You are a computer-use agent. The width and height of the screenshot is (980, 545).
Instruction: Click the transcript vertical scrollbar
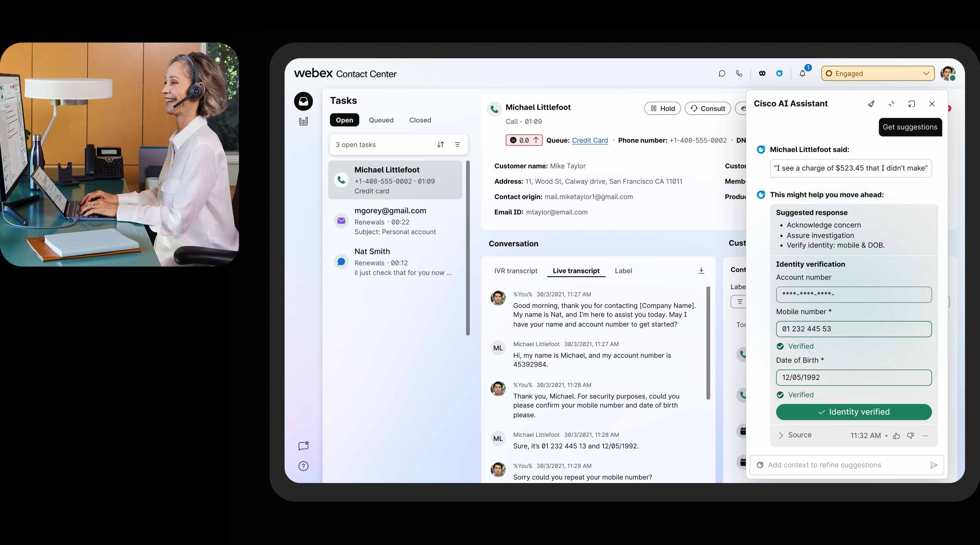pos(708,342)
